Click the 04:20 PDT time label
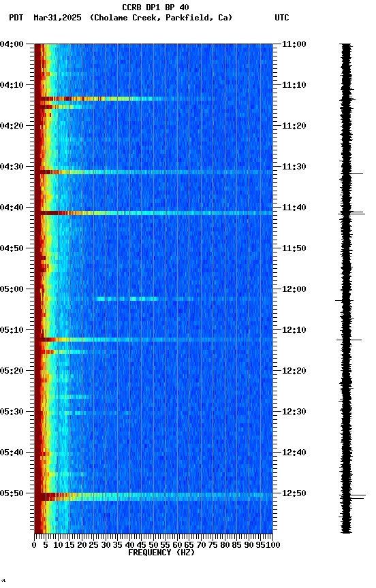 point(12,126)
